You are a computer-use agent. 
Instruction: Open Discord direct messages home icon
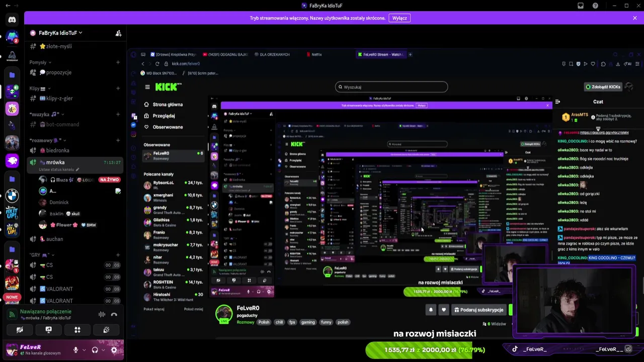(12, 20)
